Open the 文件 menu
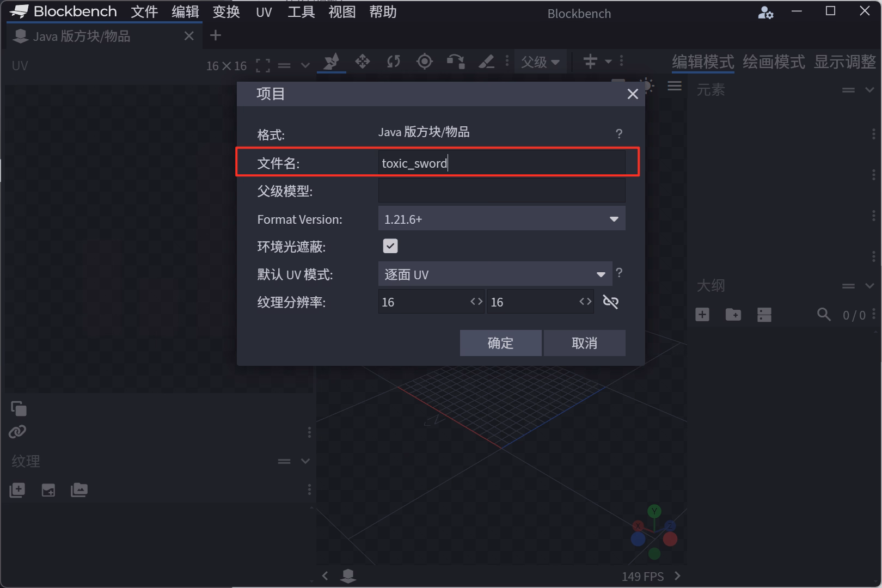Viewport: 882px width, 588px height. (144, 12)
